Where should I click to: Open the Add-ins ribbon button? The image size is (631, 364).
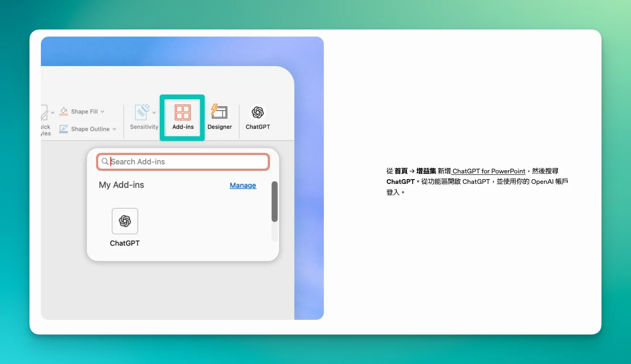tap(183, 117)
